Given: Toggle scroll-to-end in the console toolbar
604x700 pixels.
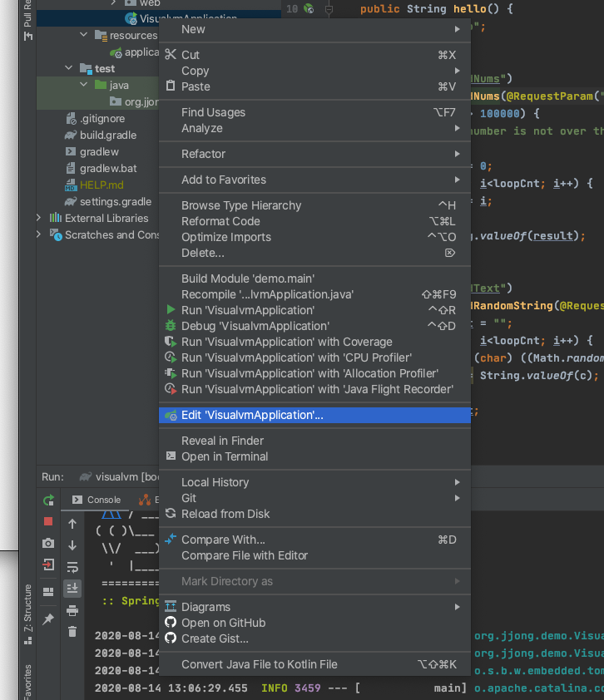Looking at the screenshot, I should [72, 588].
